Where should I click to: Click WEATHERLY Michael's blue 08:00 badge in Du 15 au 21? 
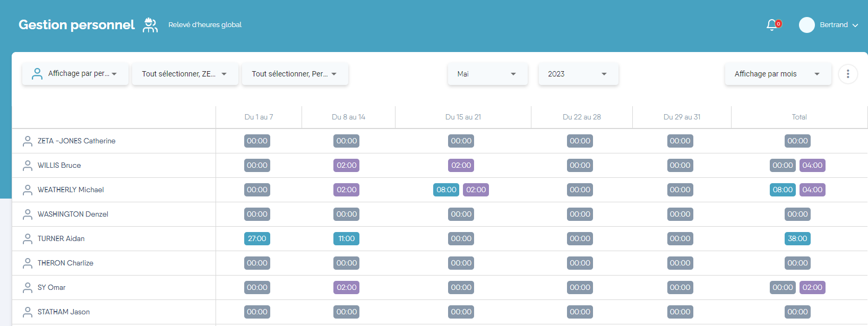tap(446, 190)
